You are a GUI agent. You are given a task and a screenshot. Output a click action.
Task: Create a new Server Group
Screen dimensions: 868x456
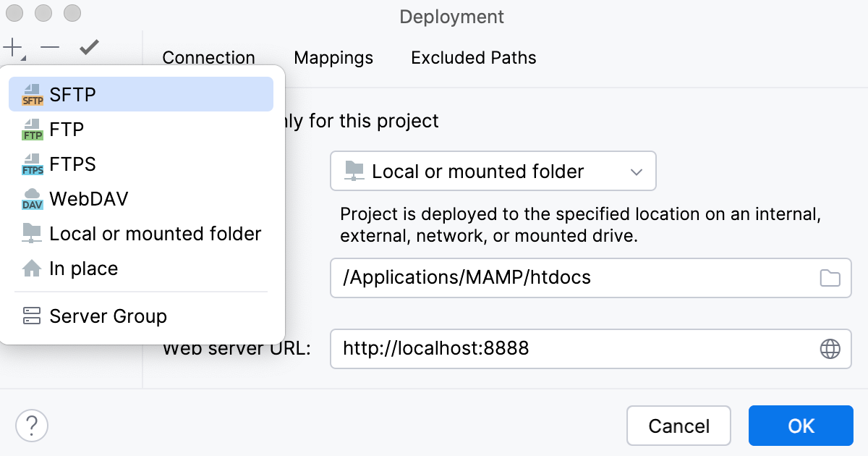[x=107, y=316]
